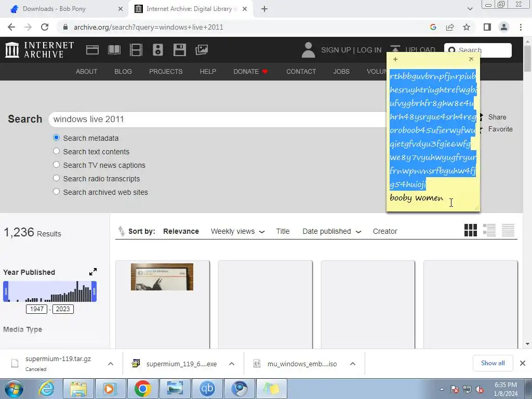Open the Internet Archive web (Wayback) icon
The width and height of the screenshot is (532, 399).
tap(92, 50)
